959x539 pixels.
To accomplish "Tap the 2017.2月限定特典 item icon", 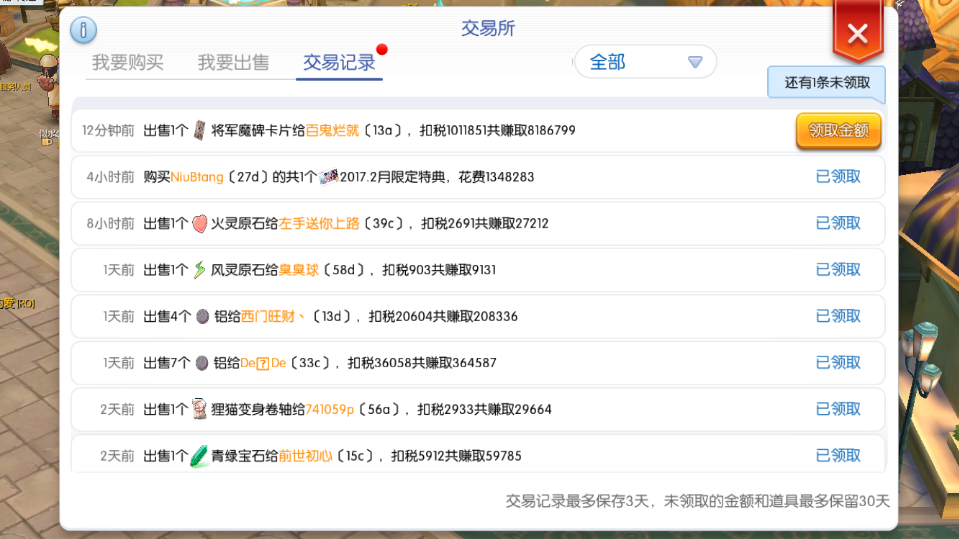I will coord(329,177).
